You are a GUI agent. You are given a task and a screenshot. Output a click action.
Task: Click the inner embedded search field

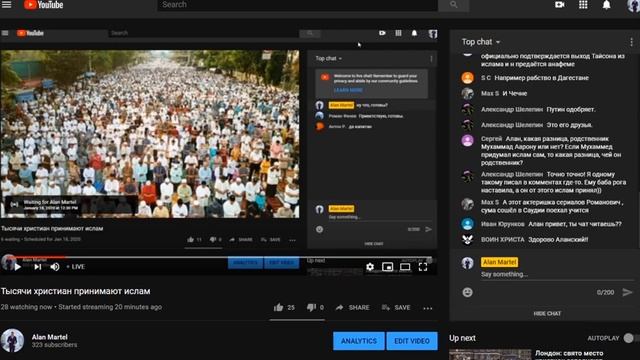[203, 33]
